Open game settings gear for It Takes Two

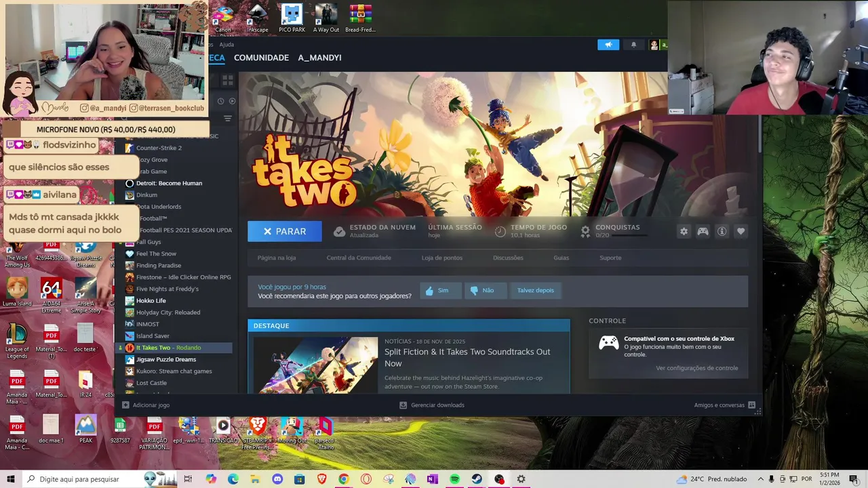pyautogui.click(x=684, y=231)
